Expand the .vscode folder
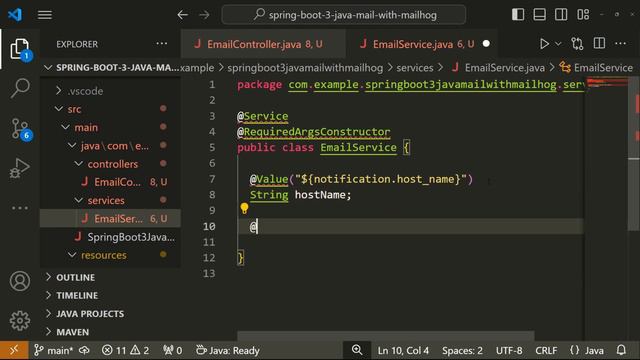The image size is (640, 360). click(110, 91)
